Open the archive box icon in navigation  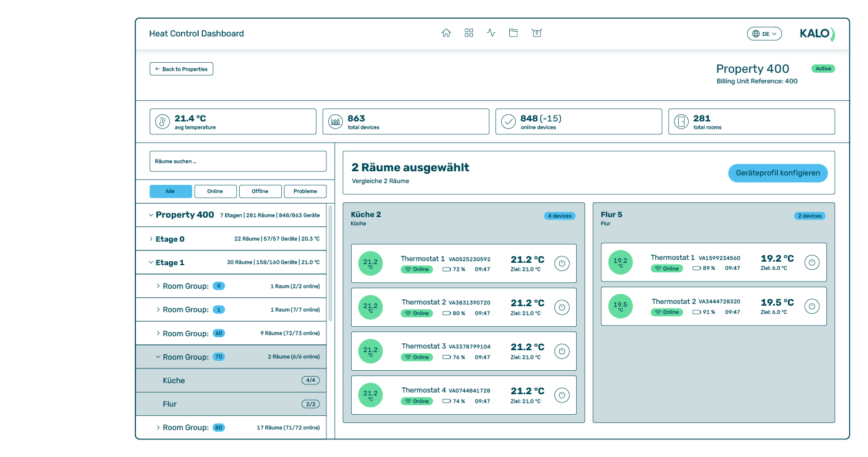(x=536, y=33)
